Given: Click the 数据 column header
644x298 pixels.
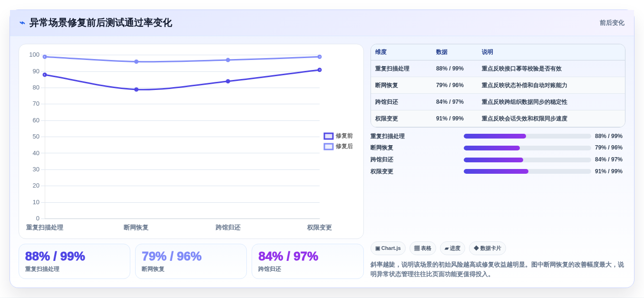Looking at the screenshot, I should click(442, 52).
